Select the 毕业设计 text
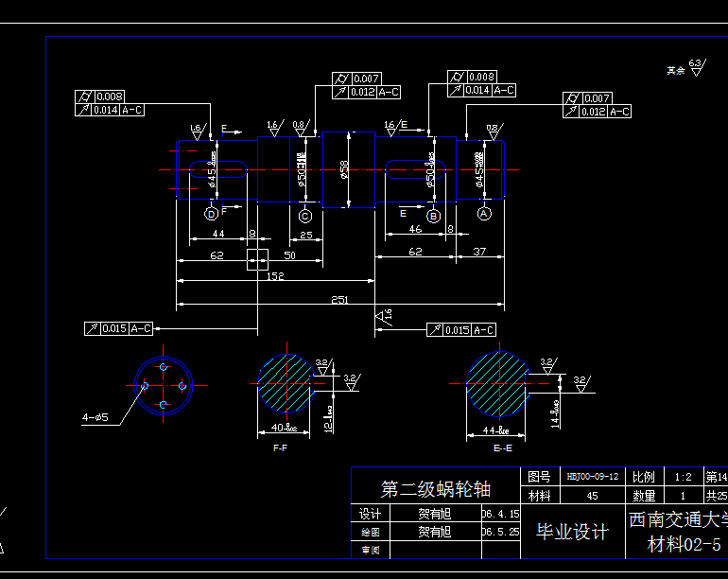Screen dimensions: 728x579 tap(572, 532)
